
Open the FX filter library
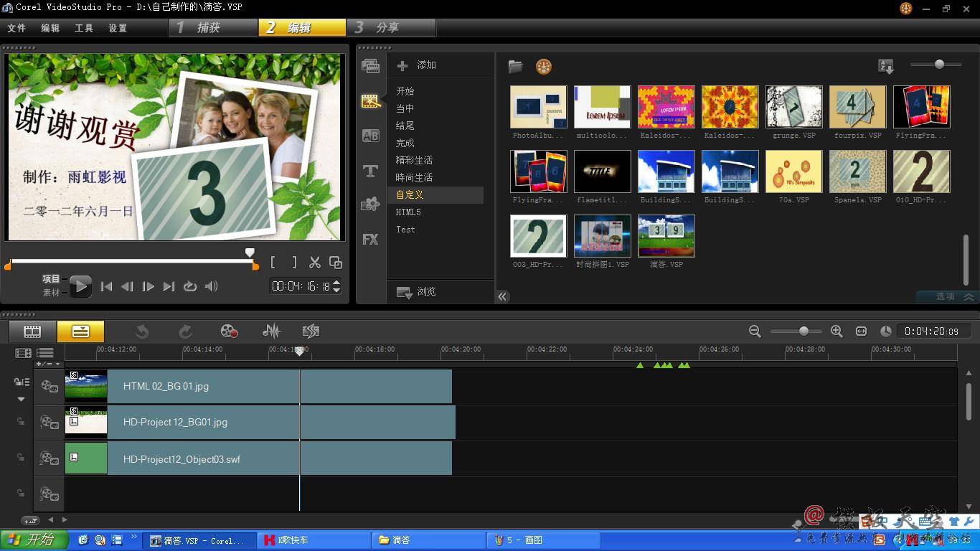pyautogui.click(x=370, y=239)
